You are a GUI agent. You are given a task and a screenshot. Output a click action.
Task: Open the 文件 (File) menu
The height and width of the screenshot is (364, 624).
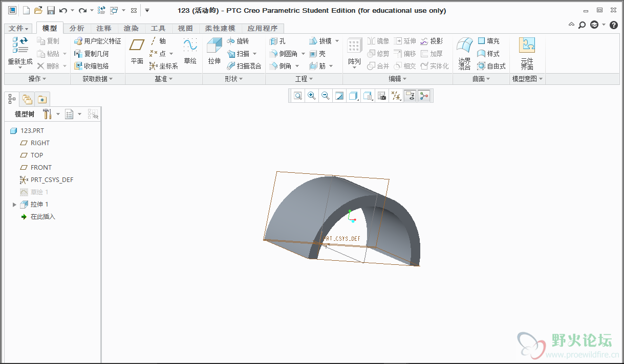tap(19, 29)
